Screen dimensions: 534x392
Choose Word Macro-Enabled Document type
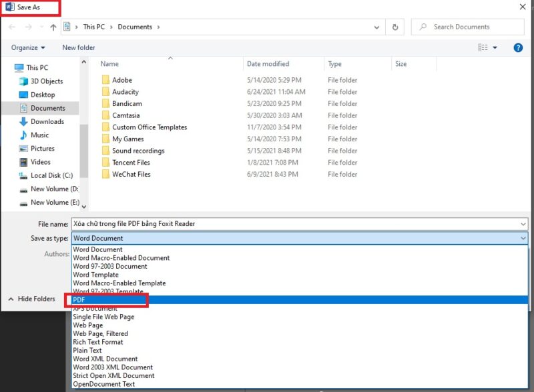[x=300, y=258]
